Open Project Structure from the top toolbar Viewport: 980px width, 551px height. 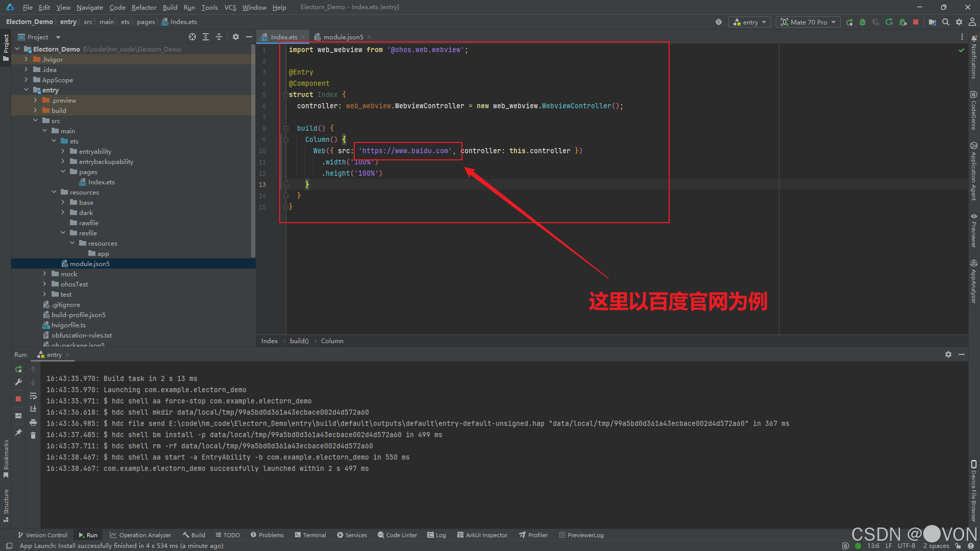tap(933, 22)
